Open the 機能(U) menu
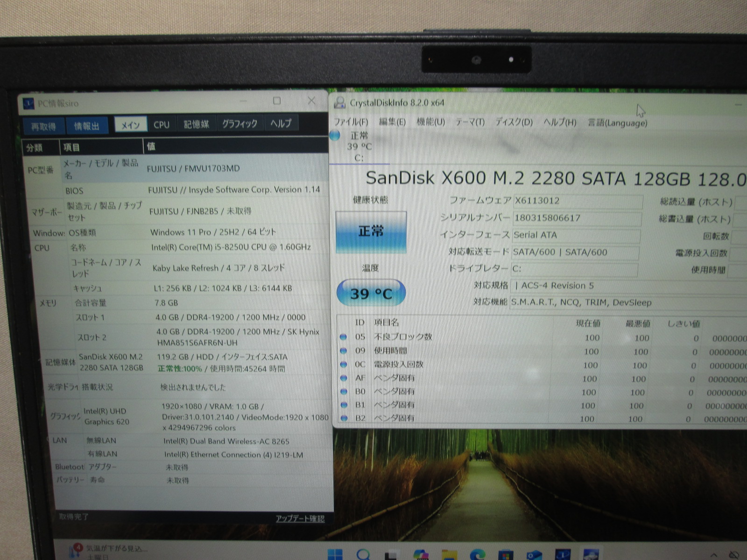This screenshot has height=560, width=747. point(430,122)
